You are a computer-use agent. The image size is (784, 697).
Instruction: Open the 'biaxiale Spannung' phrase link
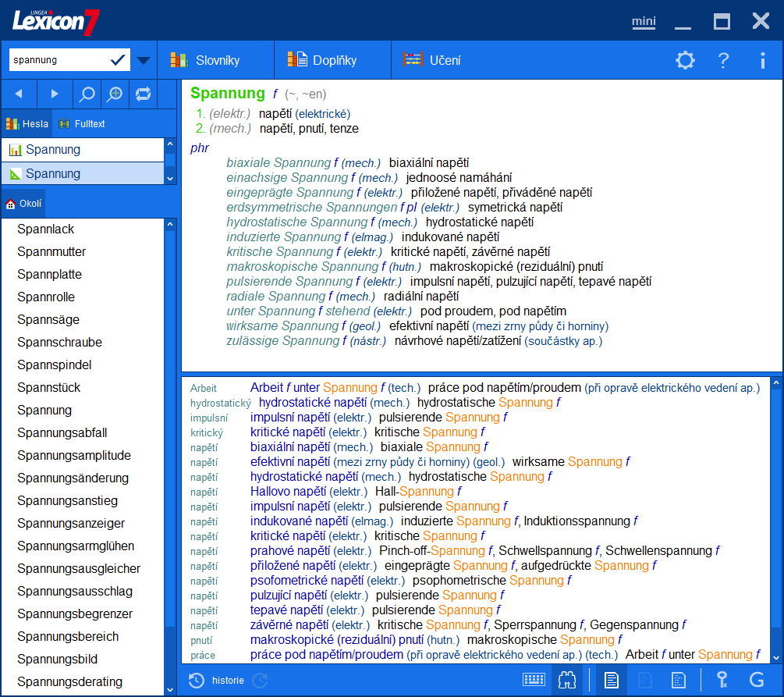coord(278,162)
